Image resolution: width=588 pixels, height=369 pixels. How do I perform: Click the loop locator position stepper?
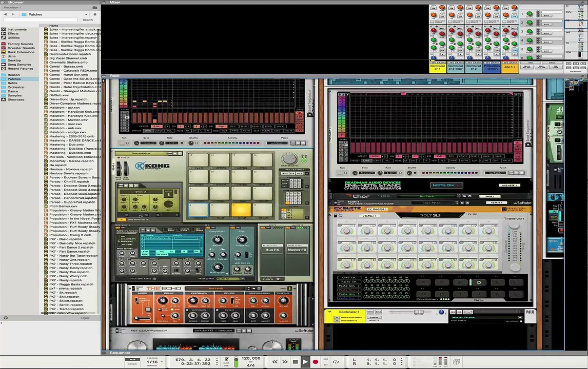pos(402,361)
